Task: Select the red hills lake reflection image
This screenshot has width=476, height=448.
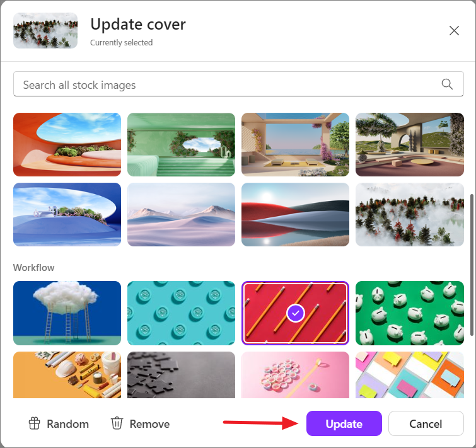Action: coord(296,214)
